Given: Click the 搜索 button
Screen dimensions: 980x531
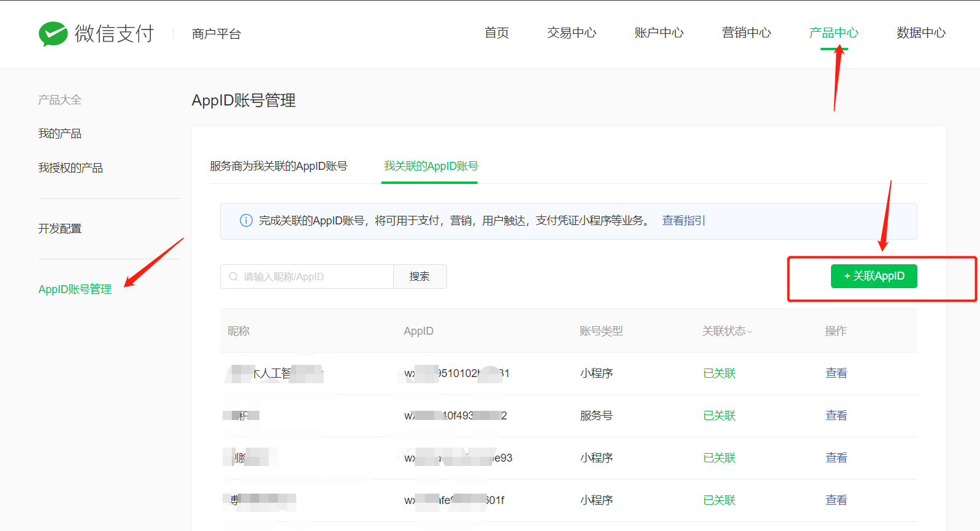Looking at the screenshot, I should [419, 277].
